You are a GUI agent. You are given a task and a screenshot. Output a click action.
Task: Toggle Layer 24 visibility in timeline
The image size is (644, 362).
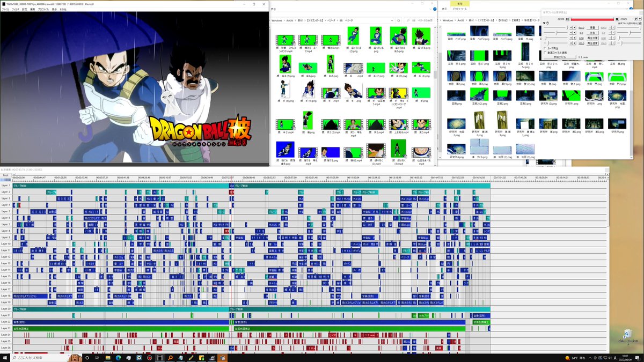click(5, 335)
